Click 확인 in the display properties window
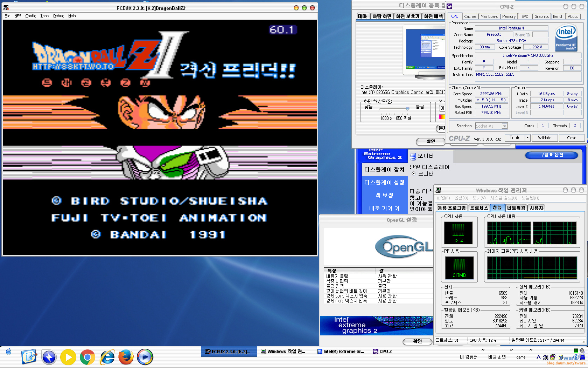Screen dimensions: 588x368 [x=430, y=141]
